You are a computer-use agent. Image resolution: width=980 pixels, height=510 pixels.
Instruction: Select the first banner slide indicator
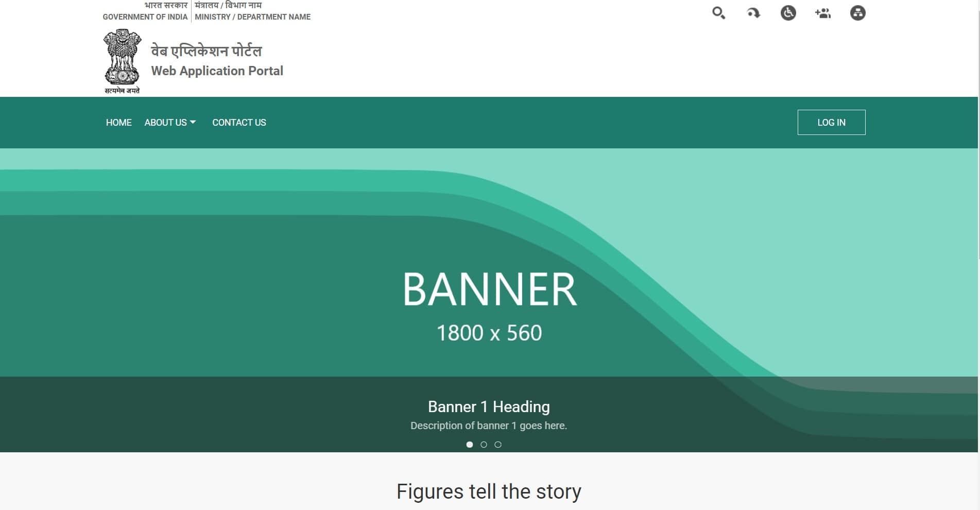469,445
